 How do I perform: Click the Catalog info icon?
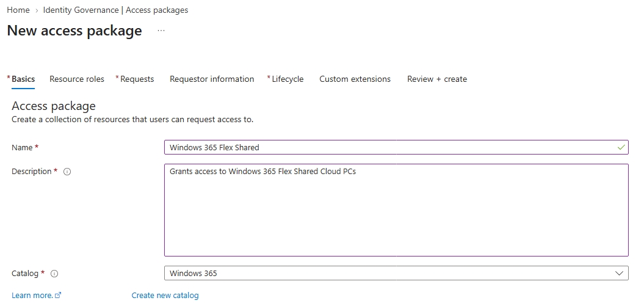coord(54,274)
